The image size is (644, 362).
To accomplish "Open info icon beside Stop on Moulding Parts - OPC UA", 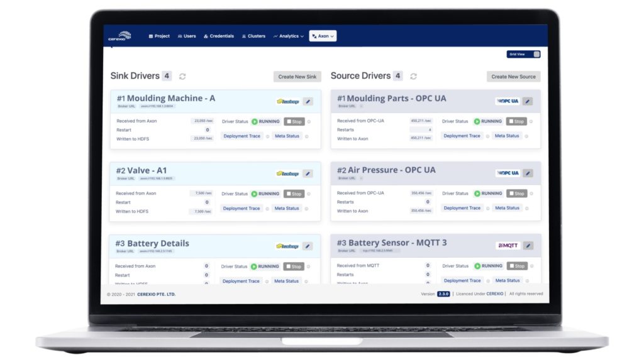I will 531,121.
